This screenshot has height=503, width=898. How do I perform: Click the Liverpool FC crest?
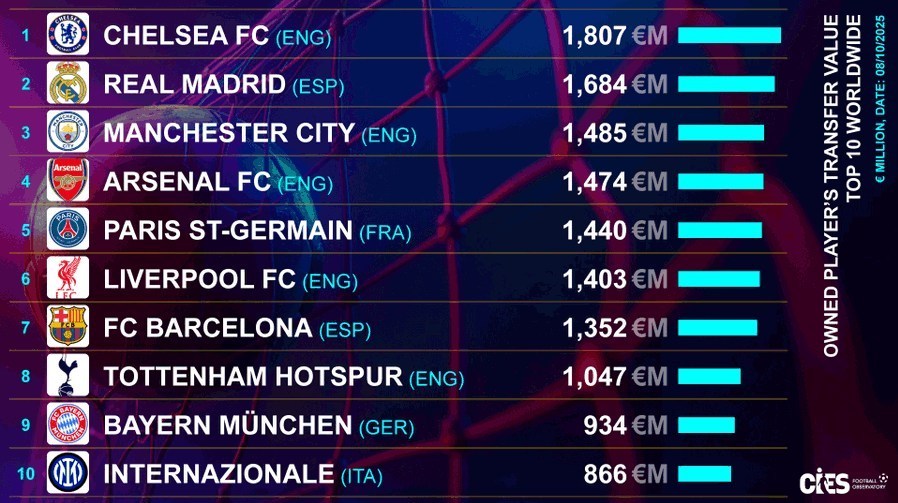(68, 278)
